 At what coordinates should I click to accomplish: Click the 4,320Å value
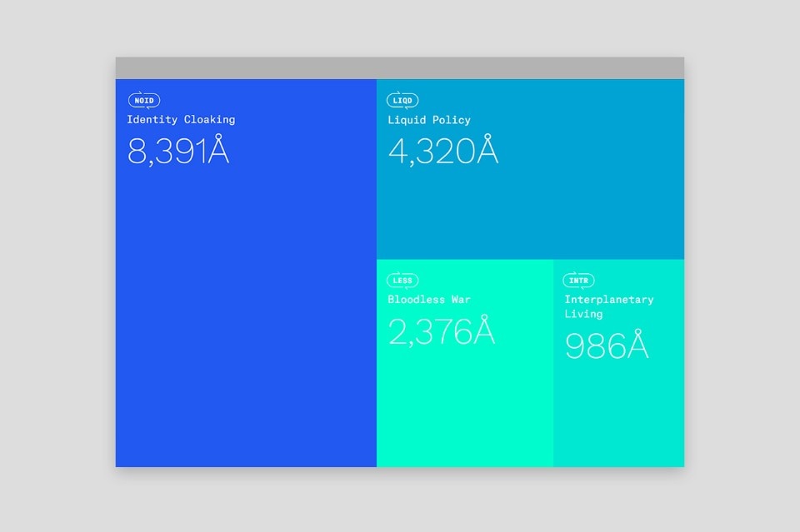pyautogui.click(x=442, y=151)
